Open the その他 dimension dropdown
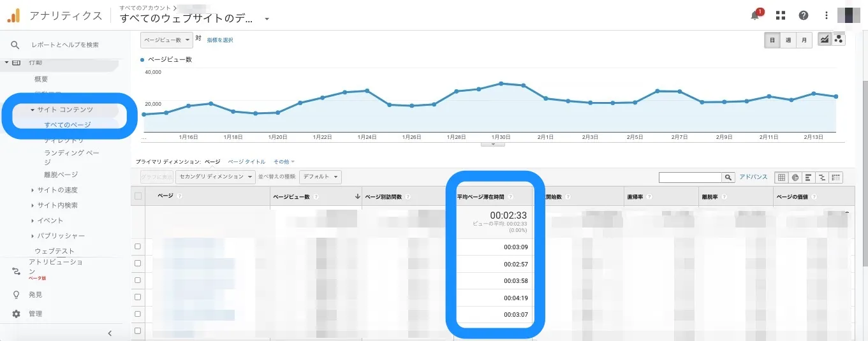868x341 pixels. point(284,162)
